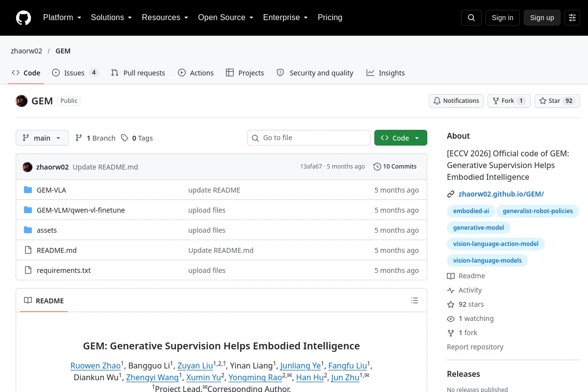Open the vision-language-models topic tag
The image size is (588, 392).
488,261
